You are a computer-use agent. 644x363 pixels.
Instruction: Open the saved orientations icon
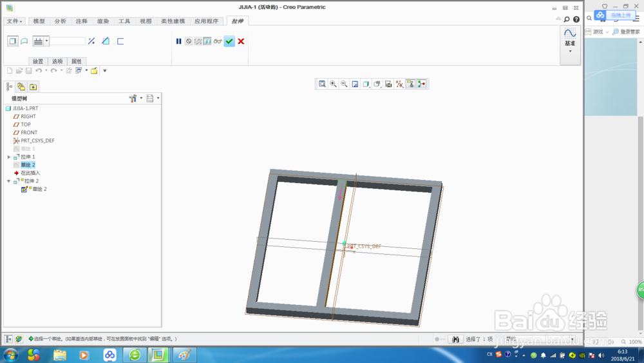click(377, 84)
